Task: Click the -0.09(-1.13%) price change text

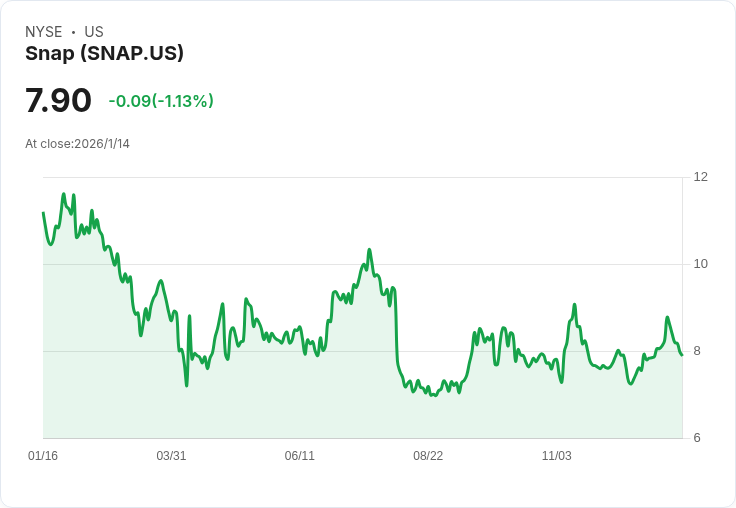Action: click(x=161, y=101)
